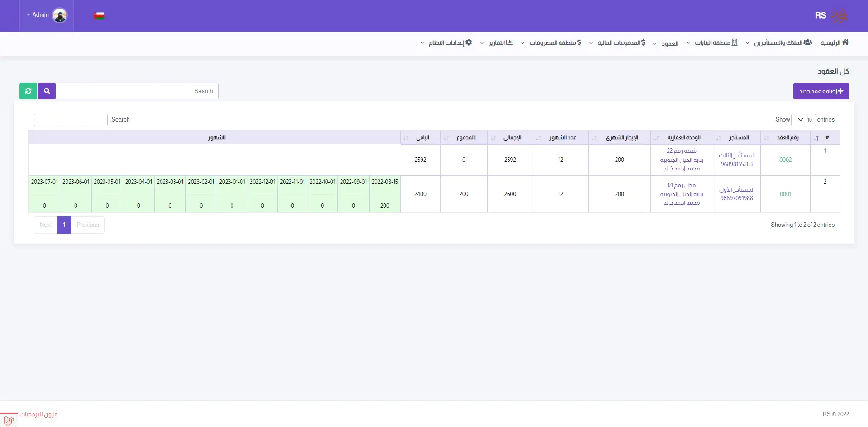Click the table filter Search field
Image resolution: width=868 pixels, height=427 pixels.
pyautogui.click(x=71, y=120)
